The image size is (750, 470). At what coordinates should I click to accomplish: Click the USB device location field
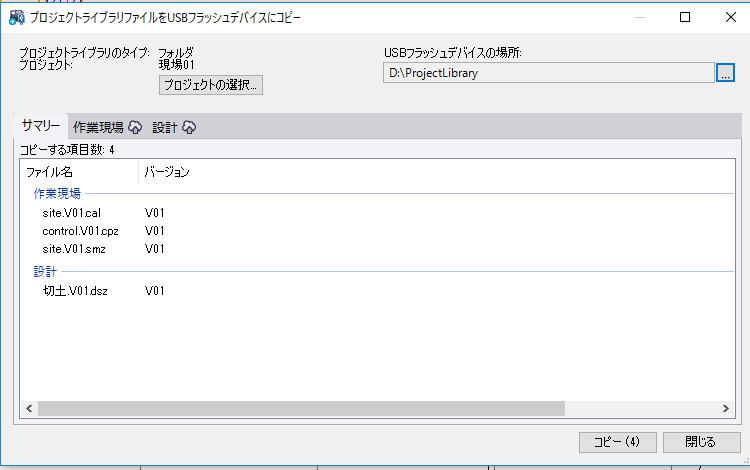(x=547, y=73)
